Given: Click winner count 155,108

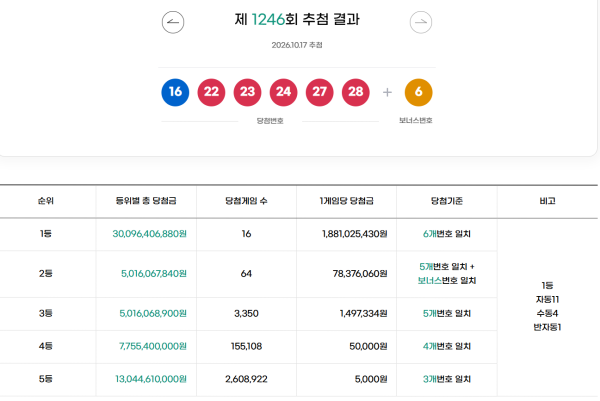Looking at the screenshot, I should tap(246, 346).
